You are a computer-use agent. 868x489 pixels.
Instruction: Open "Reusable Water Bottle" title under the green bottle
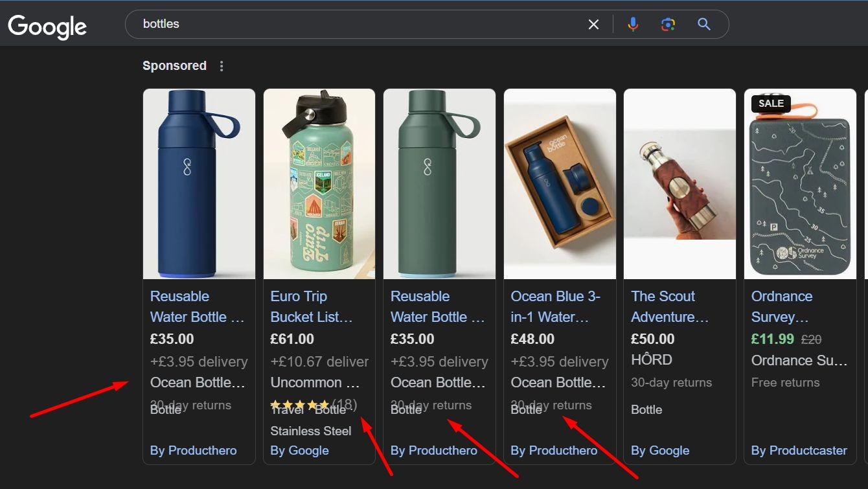437,306
